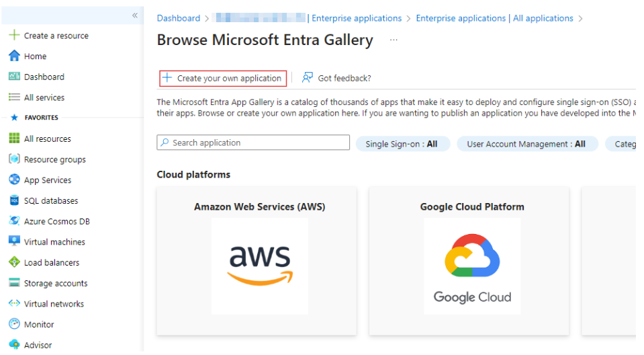The image size is (644, 355).
Task: Open User Account Management : All filter
Action: (527, 144)
